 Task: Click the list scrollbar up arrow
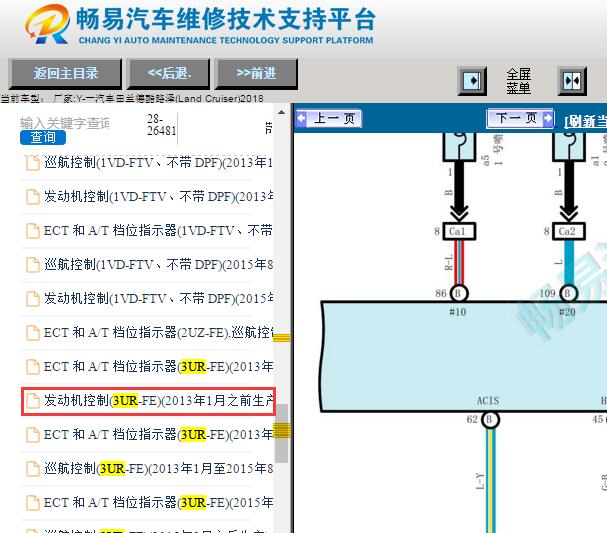coord(281,113)
